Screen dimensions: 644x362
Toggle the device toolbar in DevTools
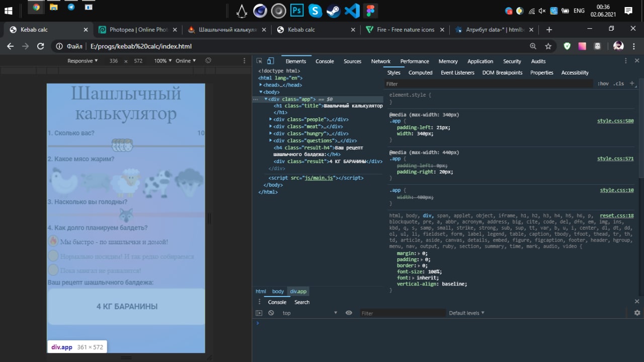tap(271, 61)
